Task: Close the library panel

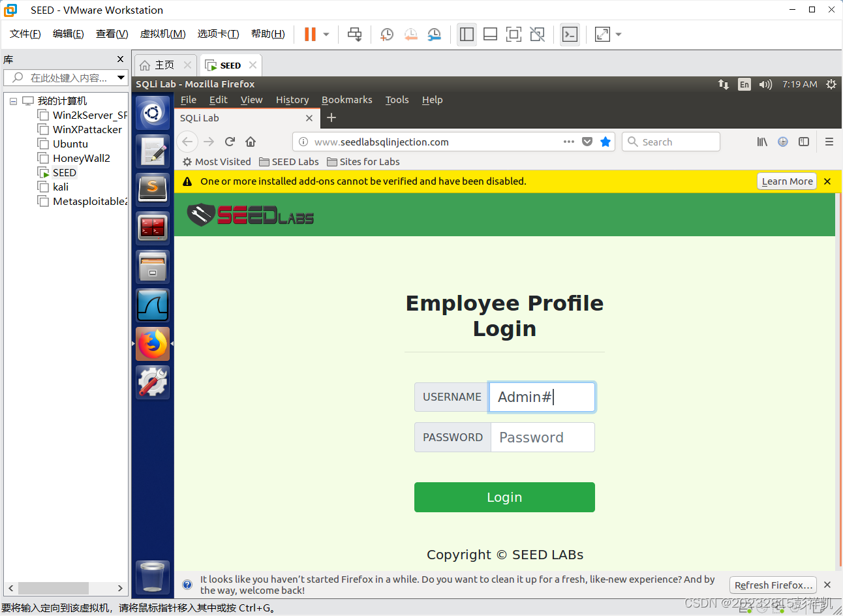Action: click(x=120, y=59)
